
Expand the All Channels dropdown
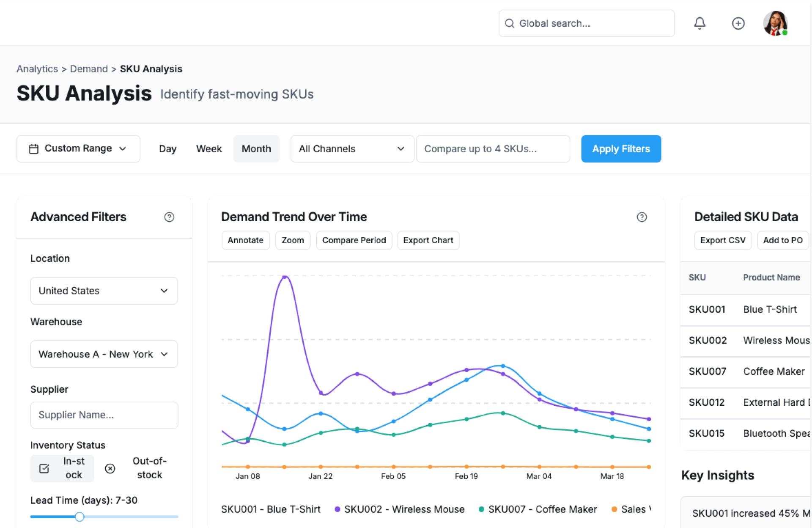pyautogui.click(x=352, y=149)
